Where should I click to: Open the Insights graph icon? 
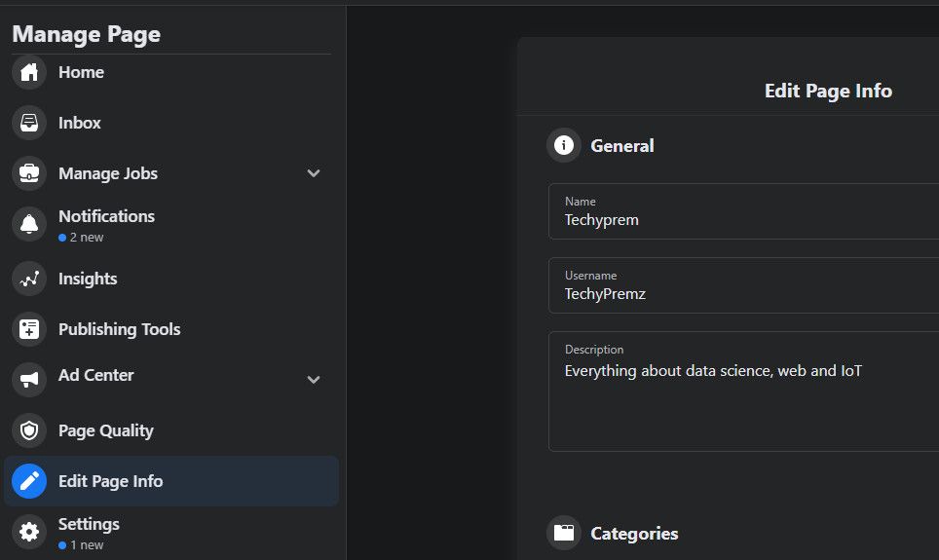(x=29, y=279)
